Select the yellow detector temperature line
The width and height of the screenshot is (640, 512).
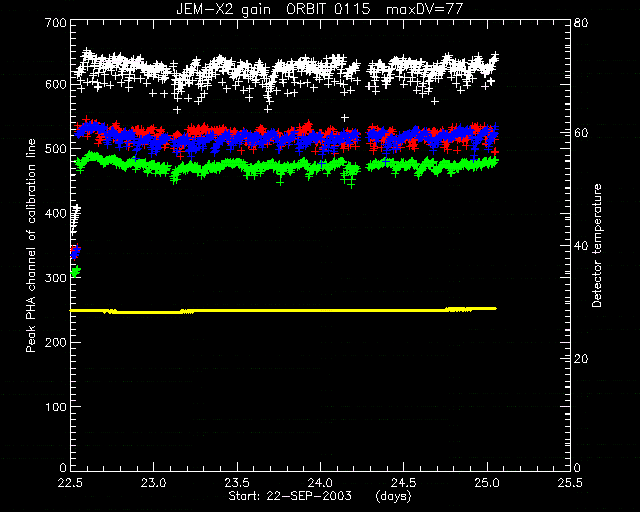tap(283, 311)
